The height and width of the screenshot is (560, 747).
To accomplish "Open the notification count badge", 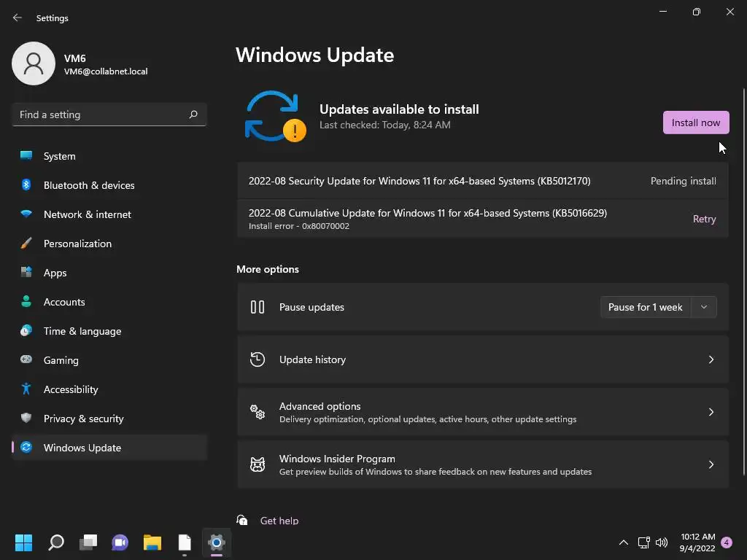I will click(727, 542).
